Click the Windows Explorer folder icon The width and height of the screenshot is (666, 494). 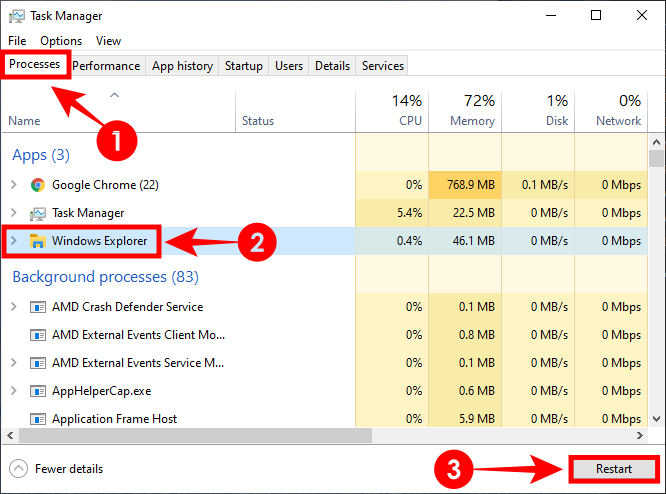tap(38, 241)
